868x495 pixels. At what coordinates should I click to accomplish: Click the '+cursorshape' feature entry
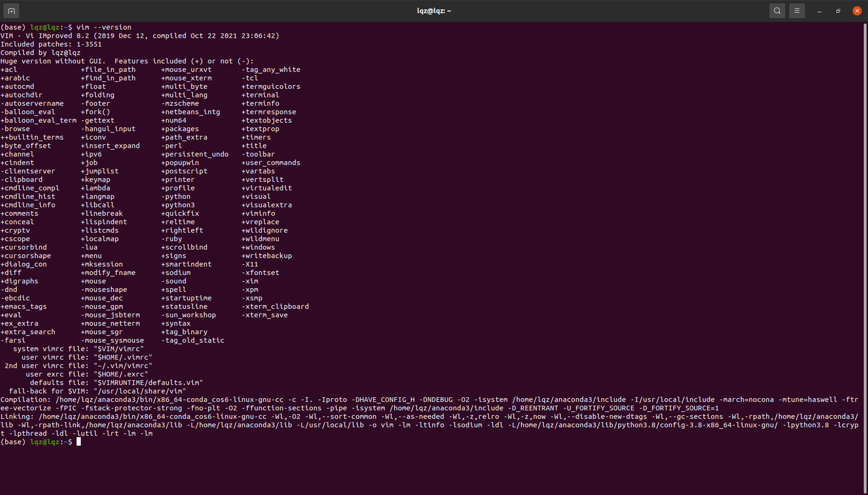pyautogui.click(x=26, y=256)
